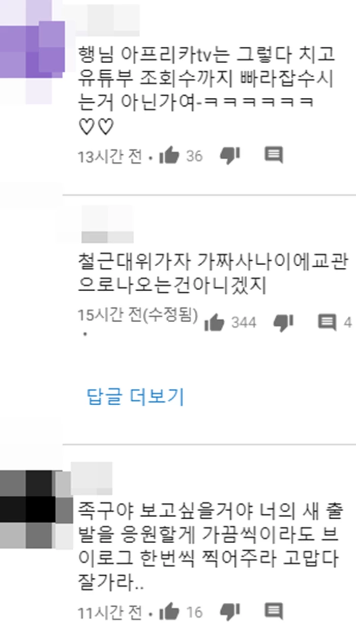Dislike the 철근대위가자 comment
356x644 pixels.
coord(283,322)
